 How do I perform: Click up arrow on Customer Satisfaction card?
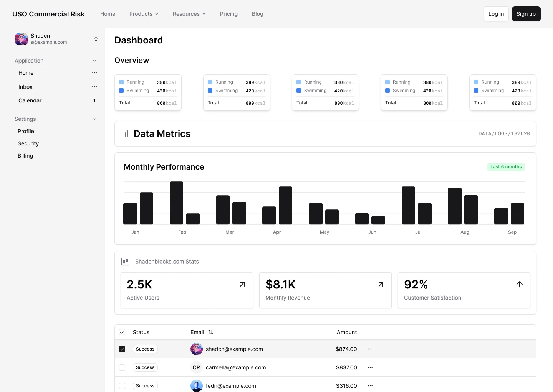[x=520, y=284]
